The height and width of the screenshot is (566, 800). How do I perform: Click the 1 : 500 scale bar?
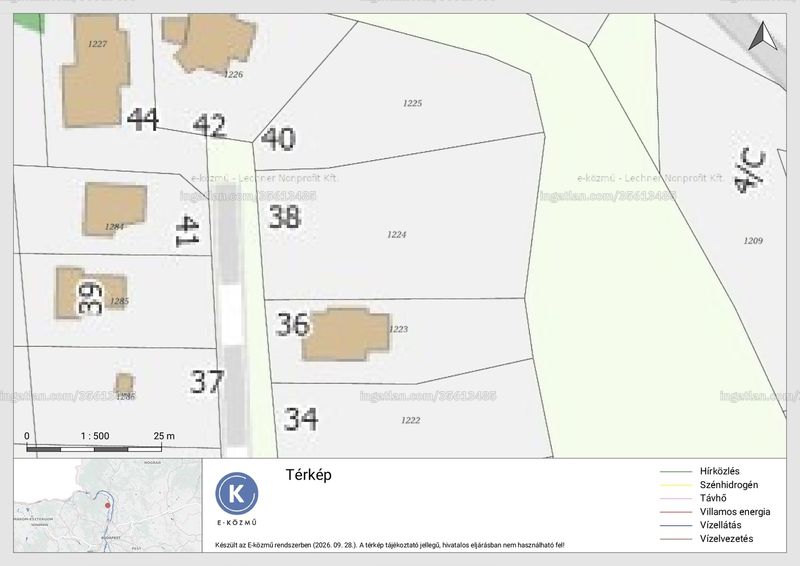tap(94, 443)
